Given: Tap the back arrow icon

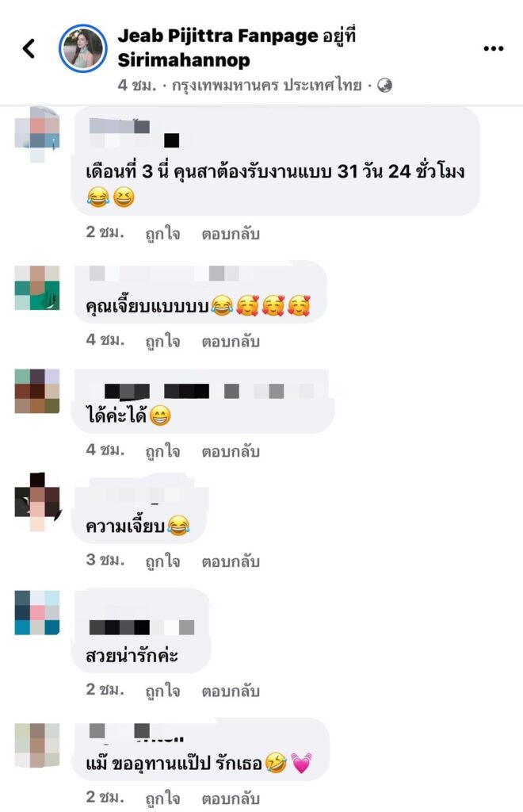Looking at the screenshot, I should 29,48.
